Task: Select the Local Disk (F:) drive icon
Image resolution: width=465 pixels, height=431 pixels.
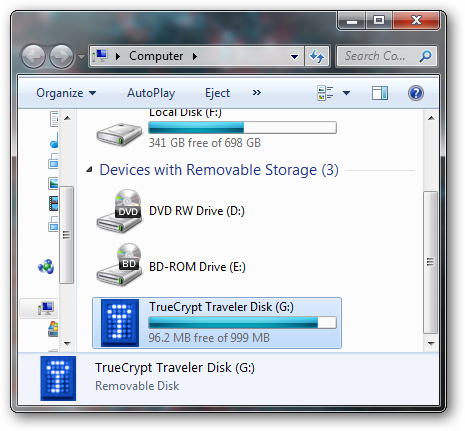Action: coord(119,133)
